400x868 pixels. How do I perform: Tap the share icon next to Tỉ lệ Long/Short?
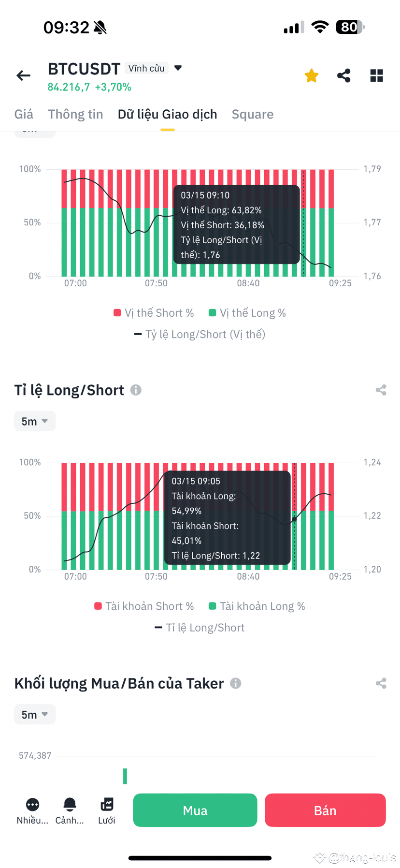click(381, 390)
